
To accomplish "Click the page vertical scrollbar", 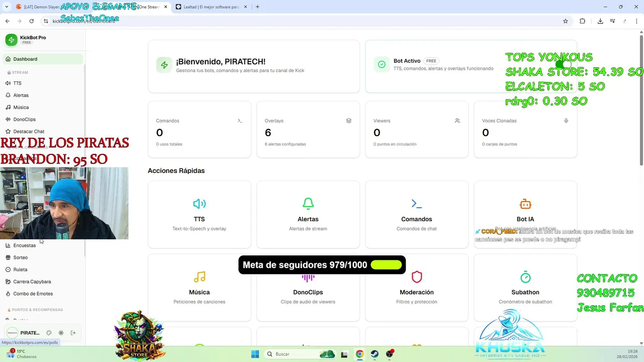I will pos(641,101).
